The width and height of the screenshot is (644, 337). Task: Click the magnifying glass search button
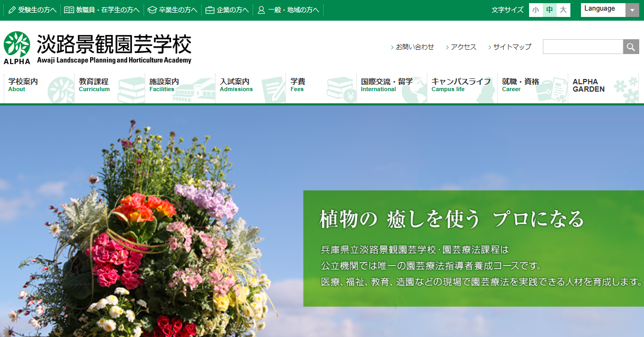631,47
